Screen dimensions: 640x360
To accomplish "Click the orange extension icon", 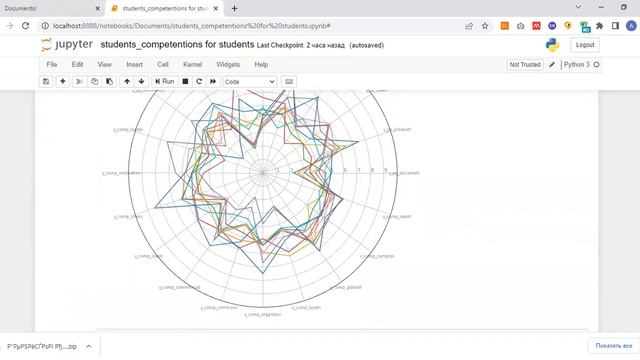I will 505,26.
